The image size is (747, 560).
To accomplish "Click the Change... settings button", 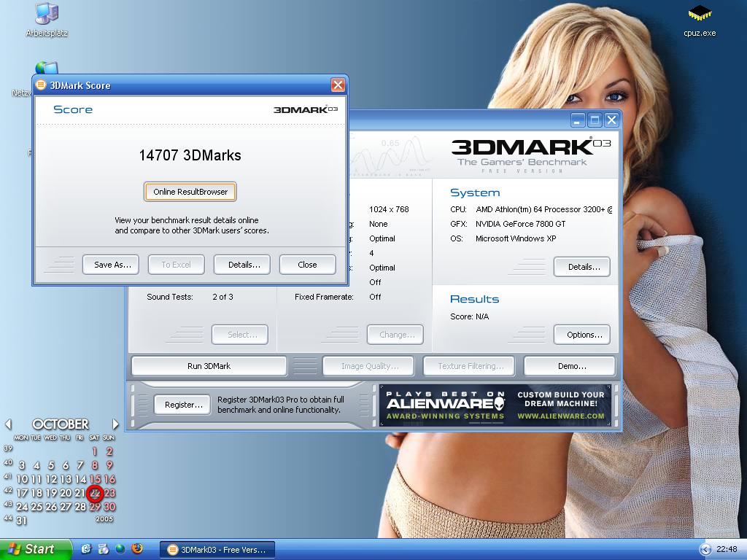I will click(x=395, y=335).
